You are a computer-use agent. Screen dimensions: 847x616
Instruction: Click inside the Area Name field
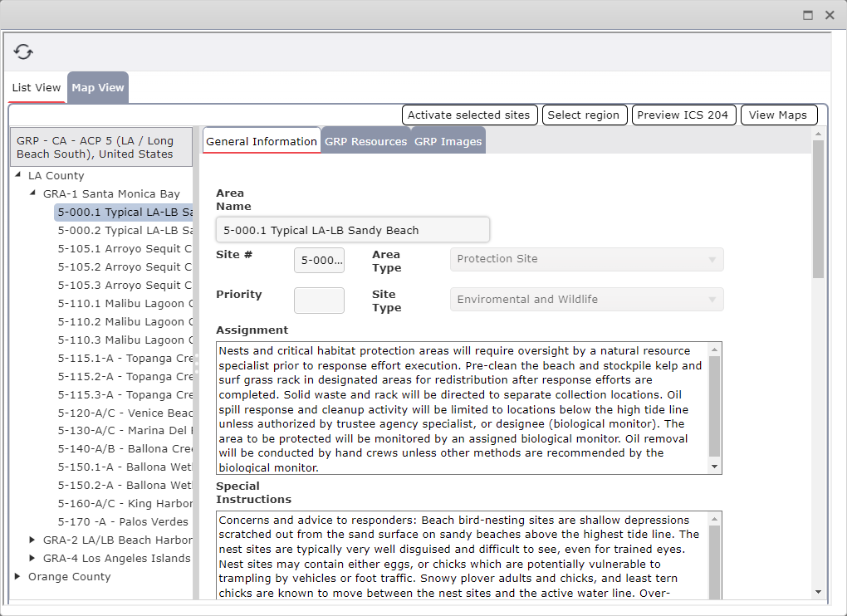click(x=352, y=229)
